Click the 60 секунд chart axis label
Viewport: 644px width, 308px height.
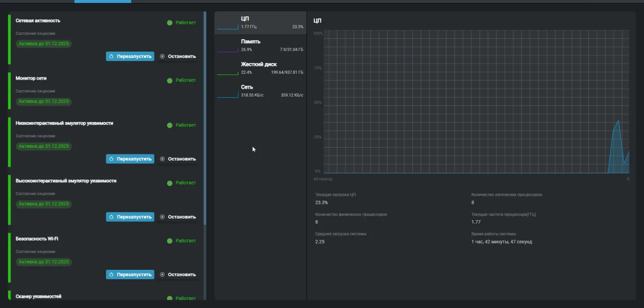pos(323,179)
